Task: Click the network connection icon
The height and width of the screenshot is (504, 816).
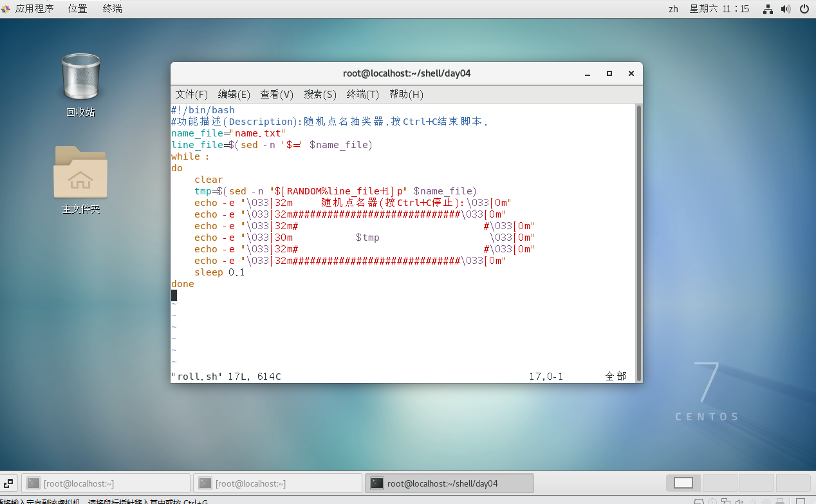Action: tap(768, 9)
